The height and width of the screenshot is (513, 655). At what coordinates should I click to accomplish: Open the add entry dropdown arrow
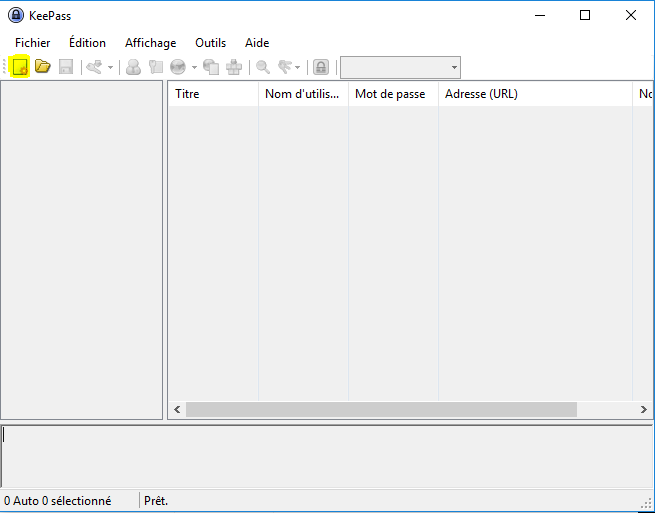(x=110, y=67)
